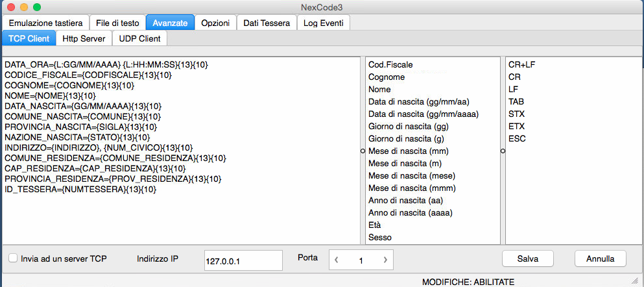This screenshot has height=287, width=644.
Task: Select the Http Server sub-tab
Action: [84, 39]
